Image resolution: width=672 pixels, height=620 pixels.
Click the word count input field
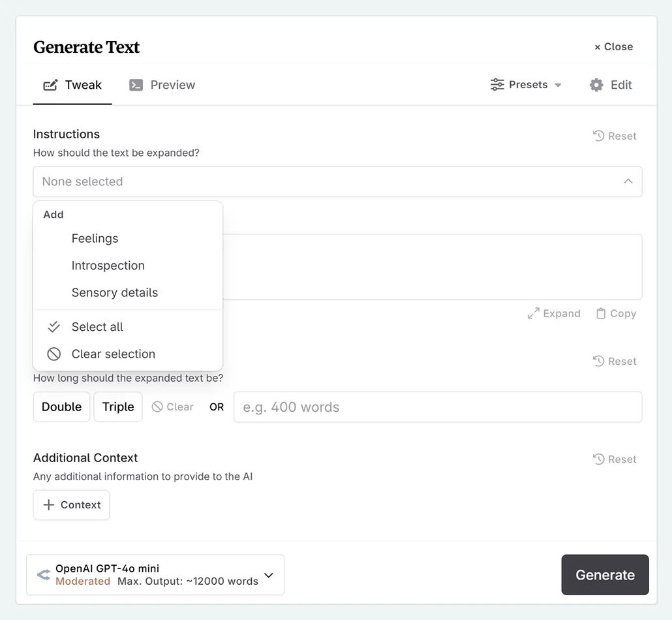[x=437, y=407]
